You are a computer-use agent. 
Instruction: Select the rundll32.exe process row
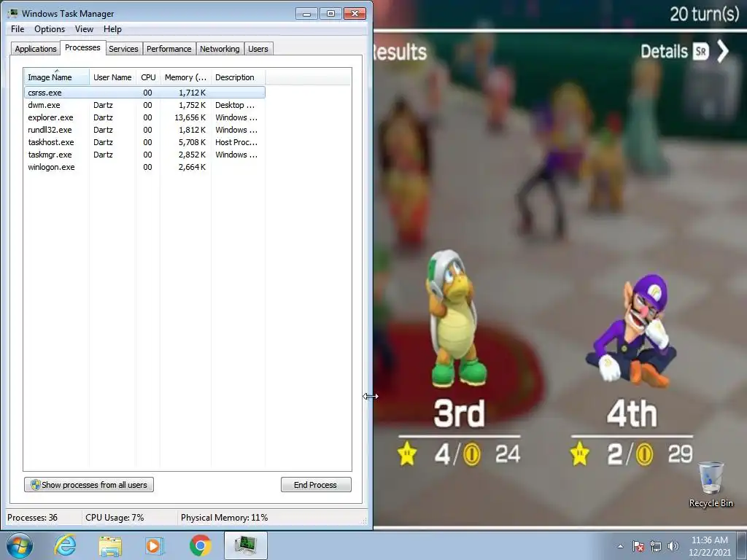coord(145,130)
